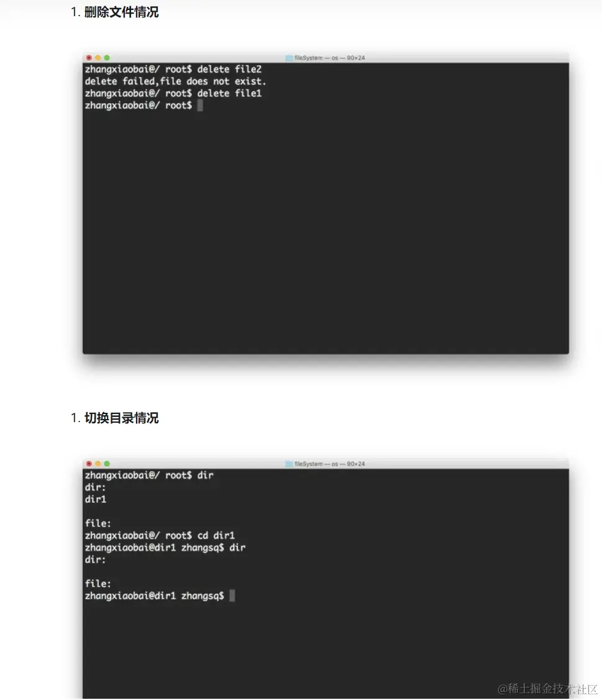The width and height of the screenshot is (602, 700).
Task: Click yellow minimize button of second terminal
Action: coord(98,463)
